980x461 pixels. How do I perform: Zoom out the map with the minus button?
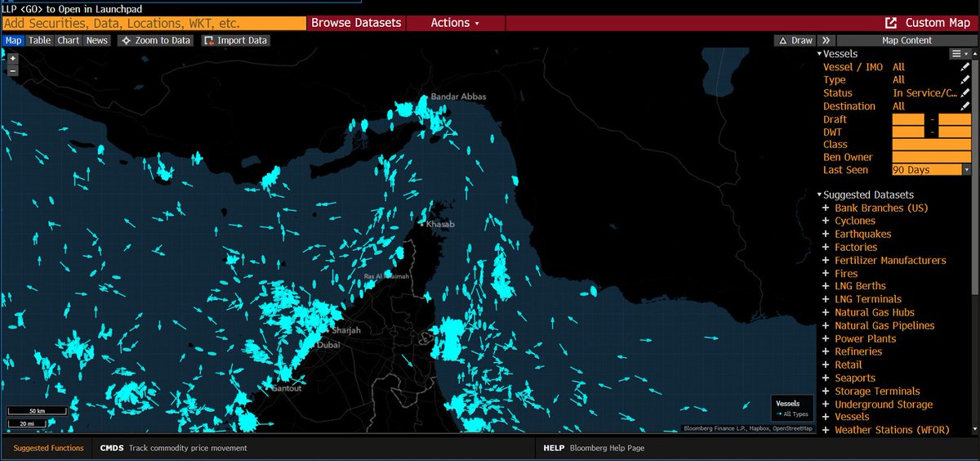[x=12, y=71]
